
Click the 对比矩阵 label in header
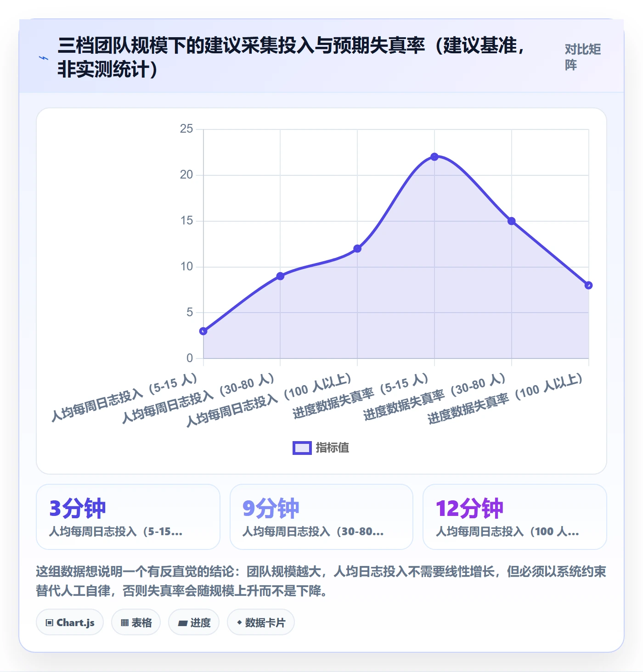pos(583,57)
